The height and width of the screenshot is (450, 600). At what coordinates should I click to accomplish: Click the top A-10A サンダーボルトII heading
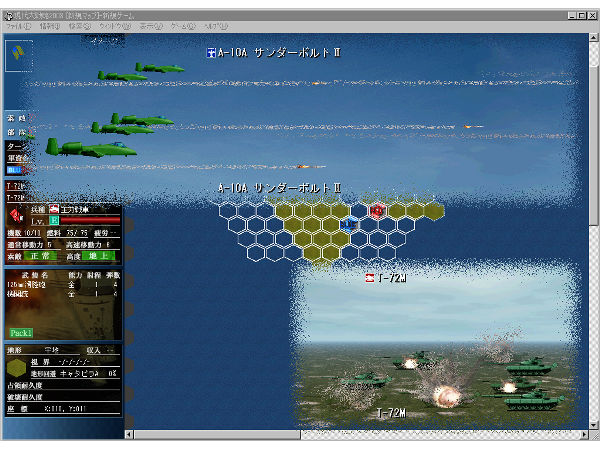point(279,52)
